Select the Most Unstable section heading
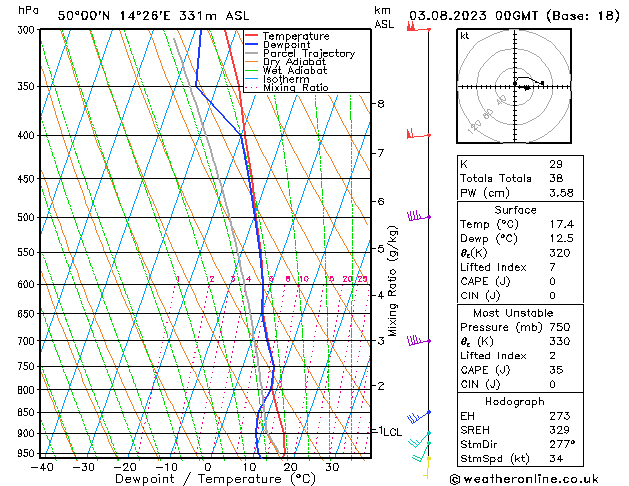Screen dimensions: 629x486 (513, 313)
